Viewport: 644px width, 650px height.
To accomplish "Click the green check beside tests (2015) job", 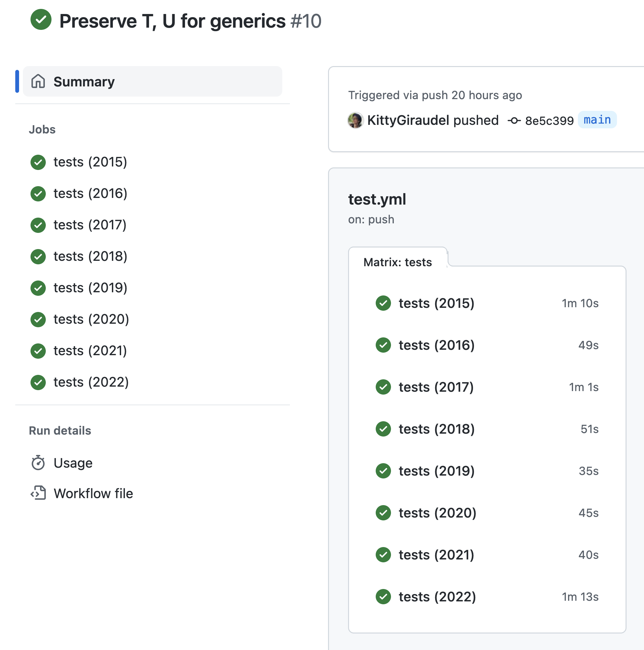I will point(38,162).
